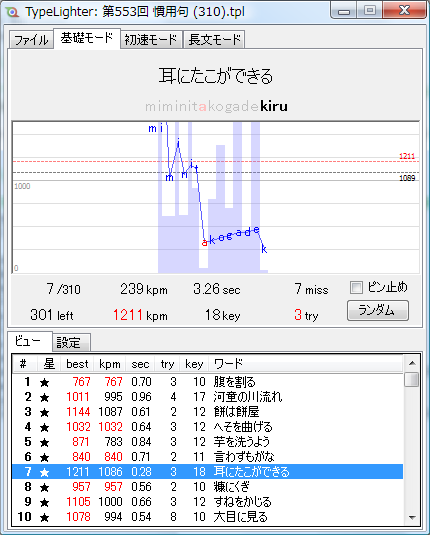
Task: Toggle the ピン止め checkbox
Action: tap(356, 288)
